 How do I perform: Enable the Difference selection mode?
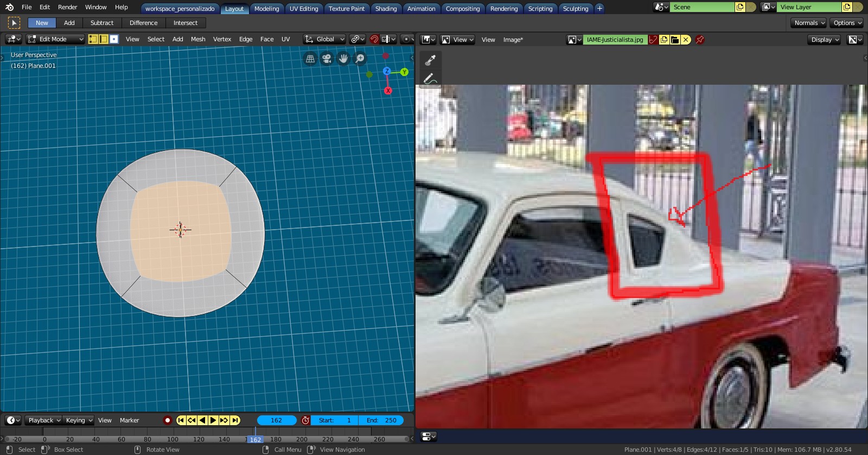pos(144,23)
